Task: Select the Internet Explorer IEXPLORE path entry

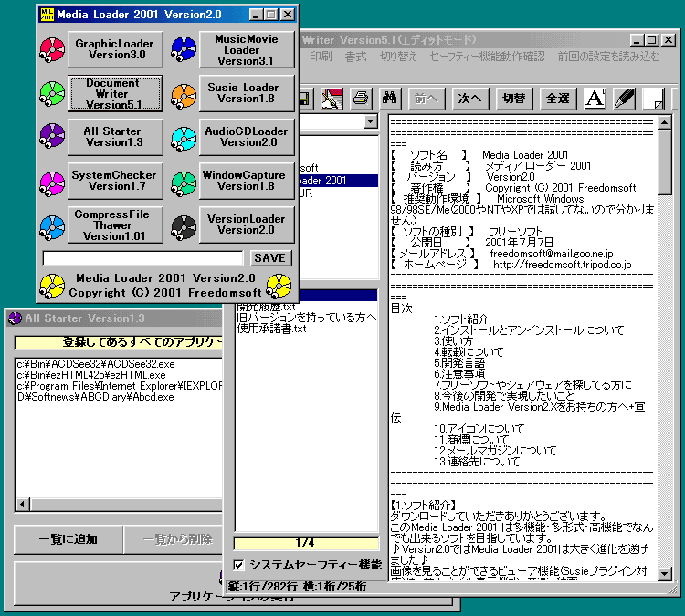Action: pyautogui.click(x=120, y=386)
